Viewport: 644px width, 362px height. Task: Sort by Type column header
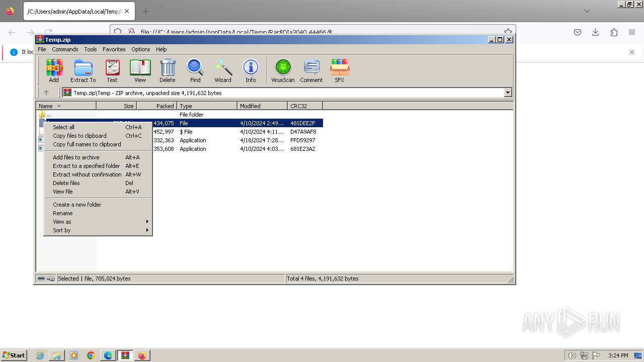(207, 106)
